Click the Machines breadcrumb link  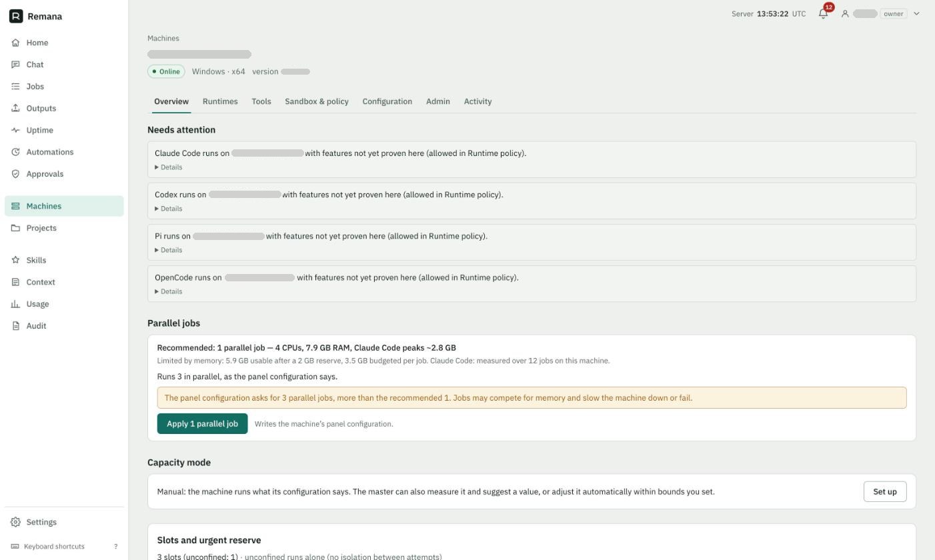[163, 39]
